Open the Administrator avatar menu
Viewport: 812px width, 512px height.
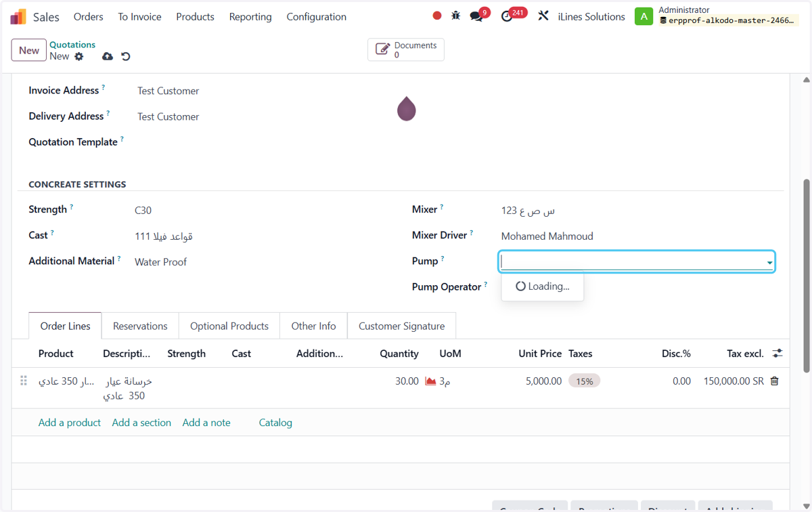(644, 16)
